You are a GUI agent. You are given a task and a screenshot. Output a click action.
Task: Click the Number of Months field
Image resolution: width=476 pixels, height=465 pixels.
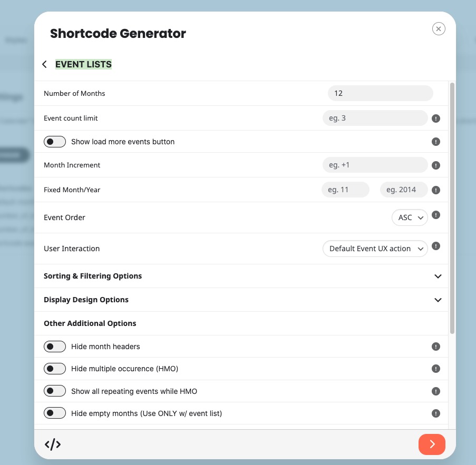coord(381,93)
